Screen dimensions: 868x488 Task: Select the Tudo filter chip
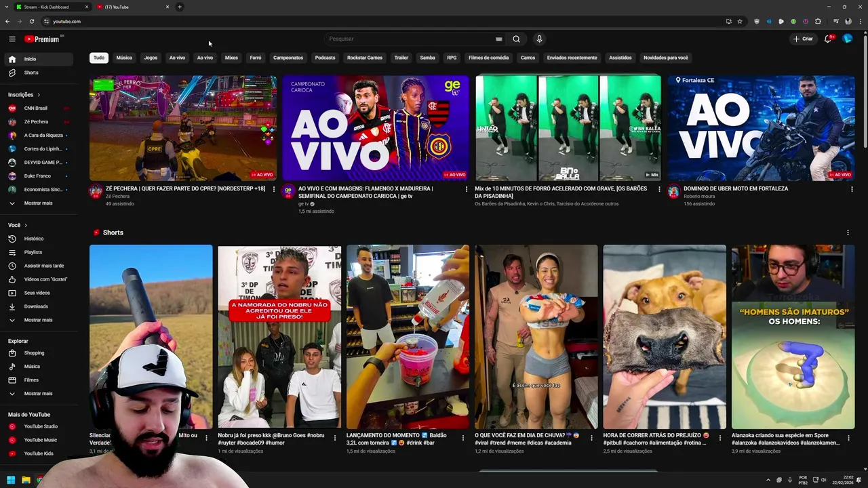coord(99,58)
